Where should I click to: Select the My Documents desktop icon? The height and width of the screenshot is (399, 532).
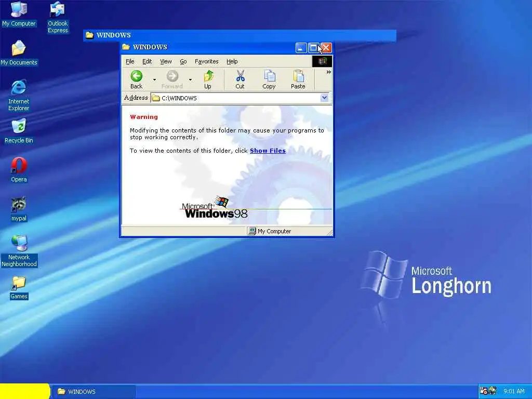(x=19, y=54)
